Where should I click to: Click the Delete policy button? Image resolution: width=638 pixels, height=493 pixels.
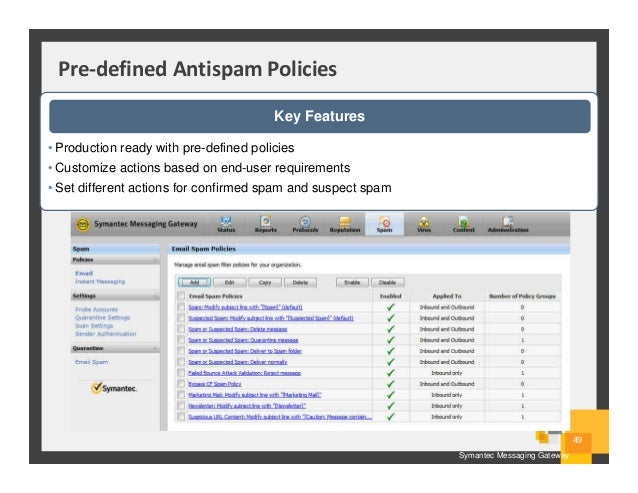tap(300, 282)
